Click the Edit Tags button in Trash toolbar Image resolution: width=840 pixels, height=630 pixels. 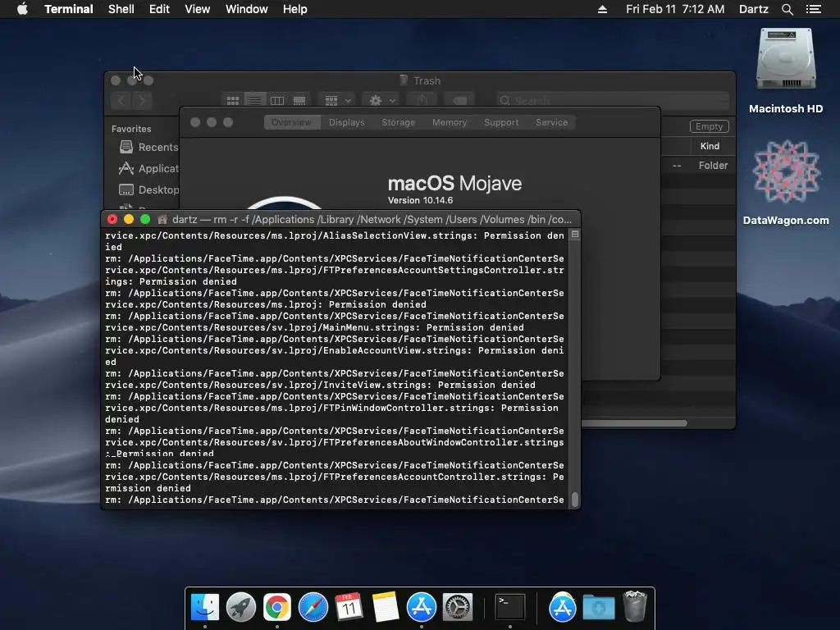[x=459, y=100]
